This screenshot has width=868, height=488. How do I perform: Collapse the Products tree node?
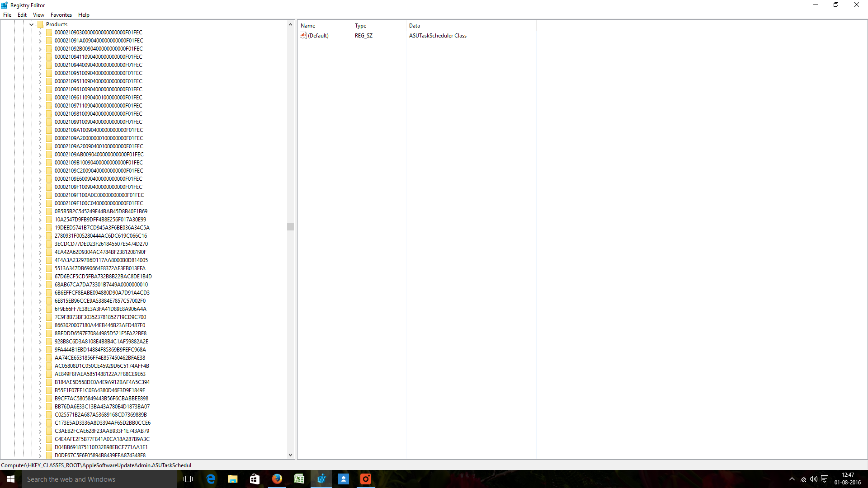[31, 24]
